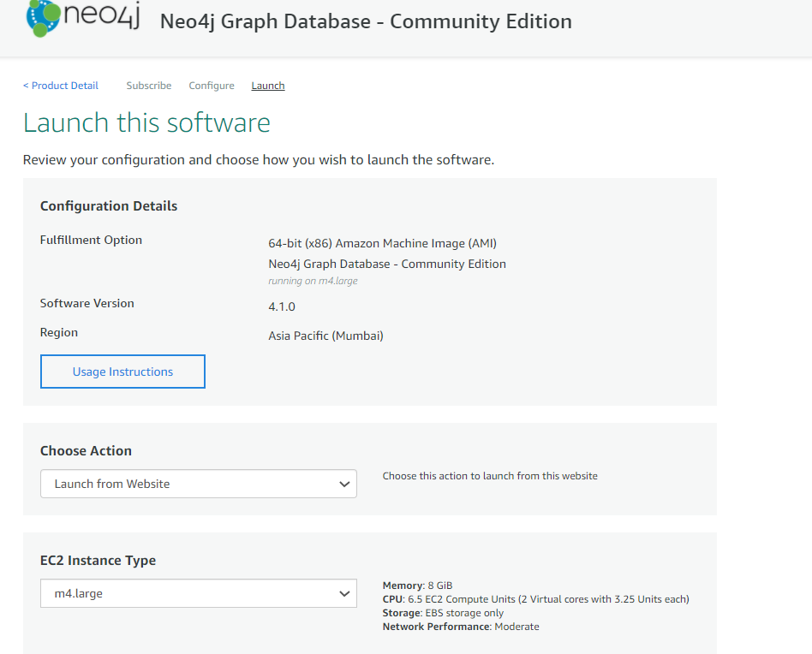Navigate back via Product Detail link

click(60, 85)
